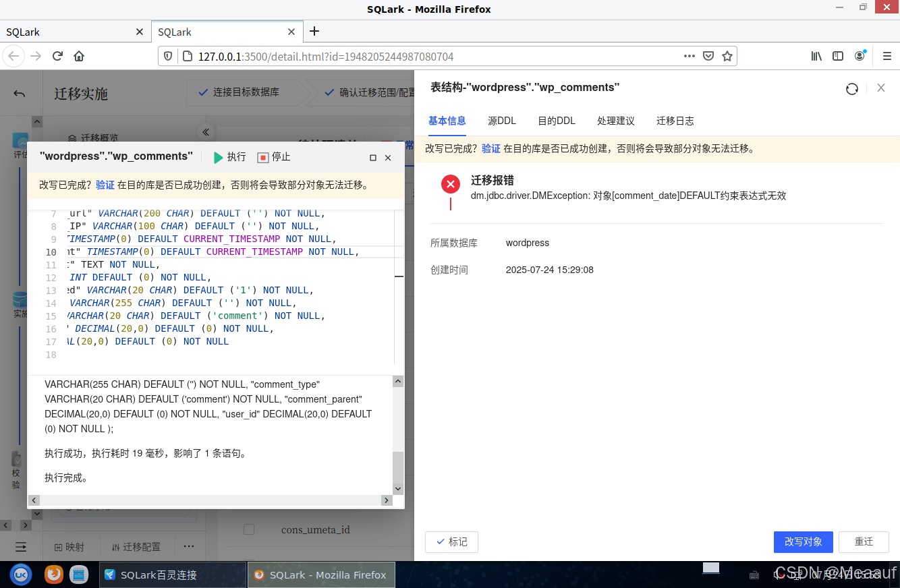Click 验证 link in the SQL editor dialog
Screen dimensions: 900x588
click(105, 184)
